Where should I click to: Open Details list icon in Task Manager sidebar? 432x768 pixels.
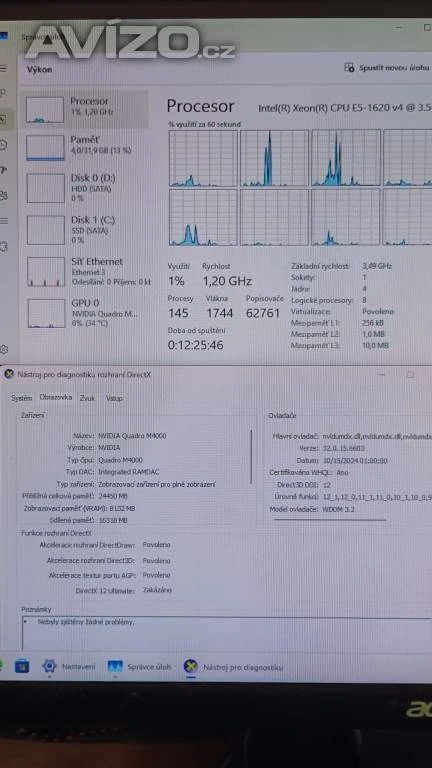[x=3, y=221]
